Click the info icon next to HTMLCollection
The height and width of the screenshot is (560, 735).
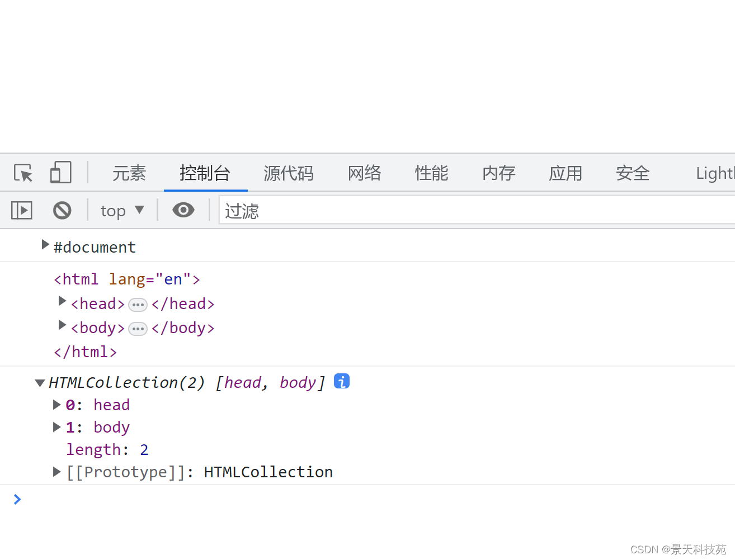coord(341,381)
